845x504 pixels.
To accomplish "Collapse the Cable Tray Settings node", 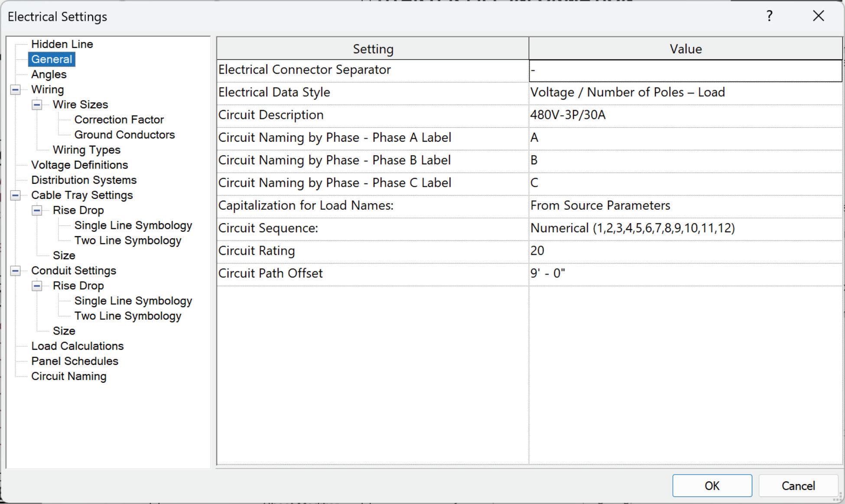I will 15,195.
